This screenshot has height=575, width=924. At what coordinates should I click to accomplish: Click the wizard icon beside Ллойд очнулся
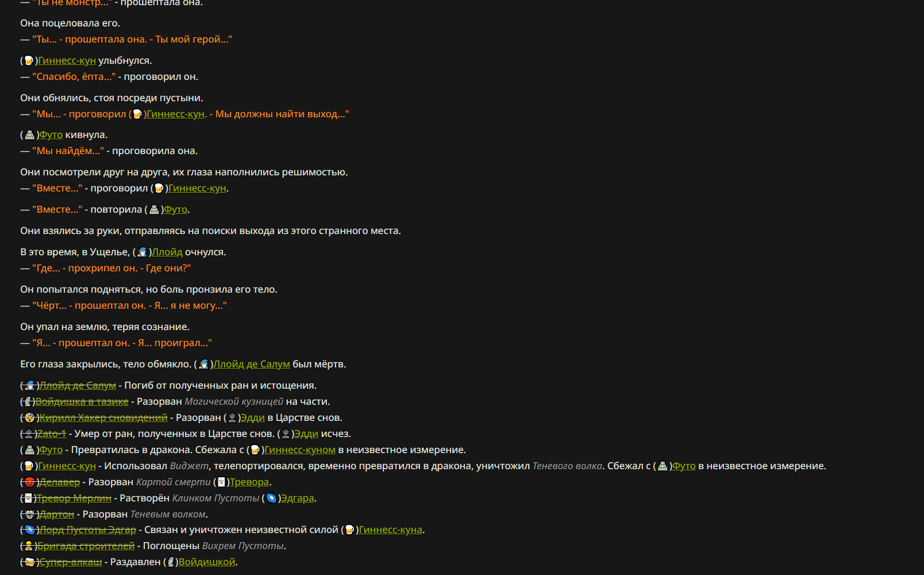143,252
